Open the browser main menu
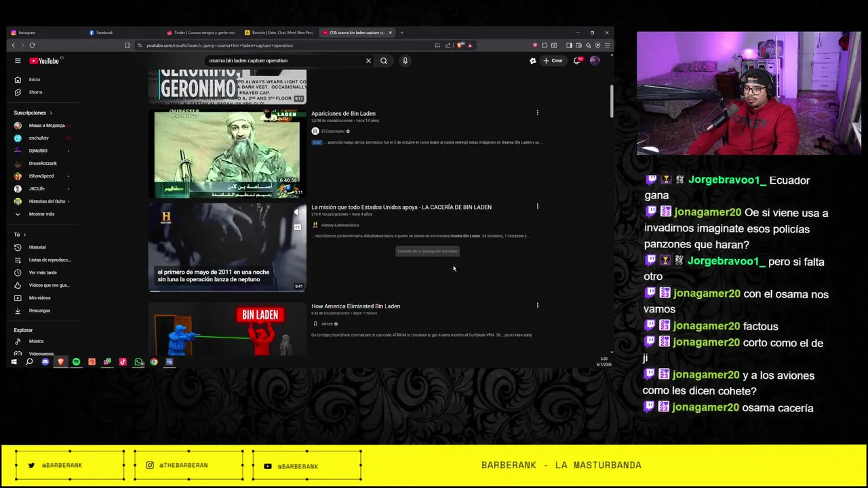The image size is (868, 488). pyautogui.click(x=607, y=45)
